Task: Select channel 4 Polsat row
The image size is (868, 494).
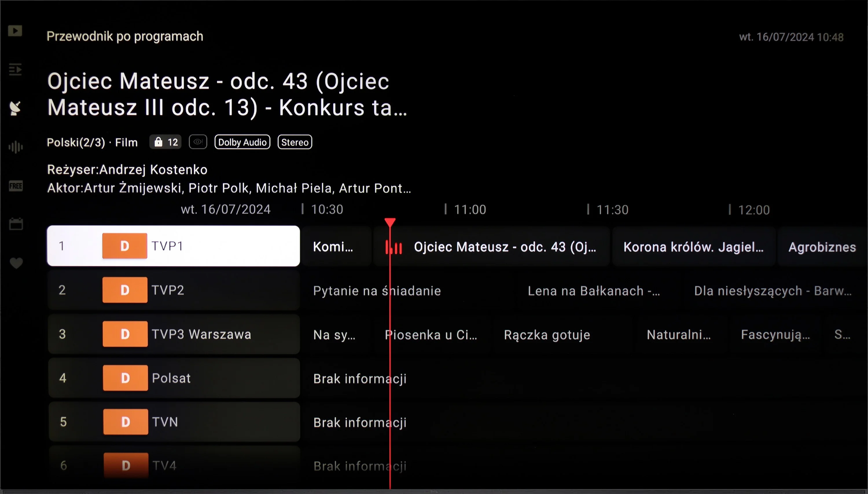Action: (174, 378)
